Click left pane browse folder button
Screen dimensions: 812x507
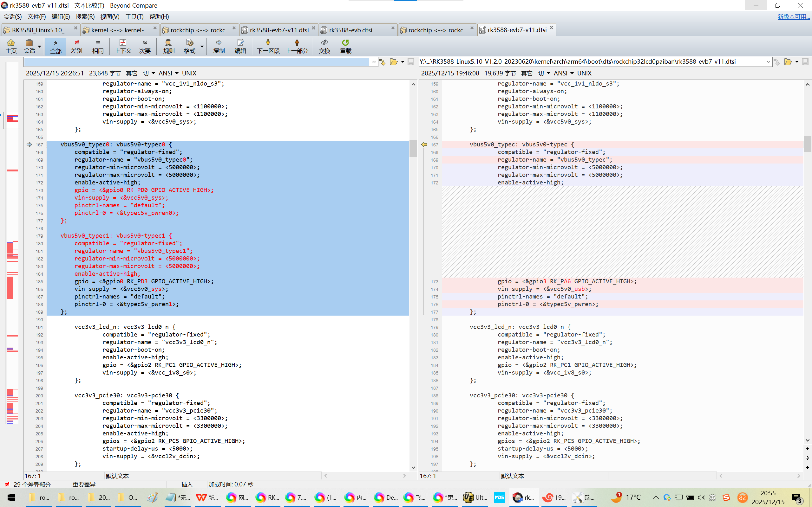(x=394, y=62)
